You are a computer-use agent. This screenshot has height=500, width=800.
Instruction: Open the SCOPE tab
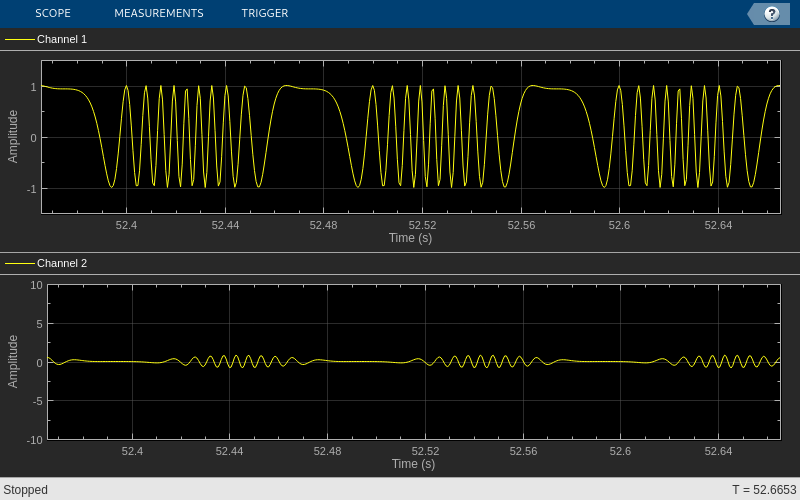click(x=53, y=13)
